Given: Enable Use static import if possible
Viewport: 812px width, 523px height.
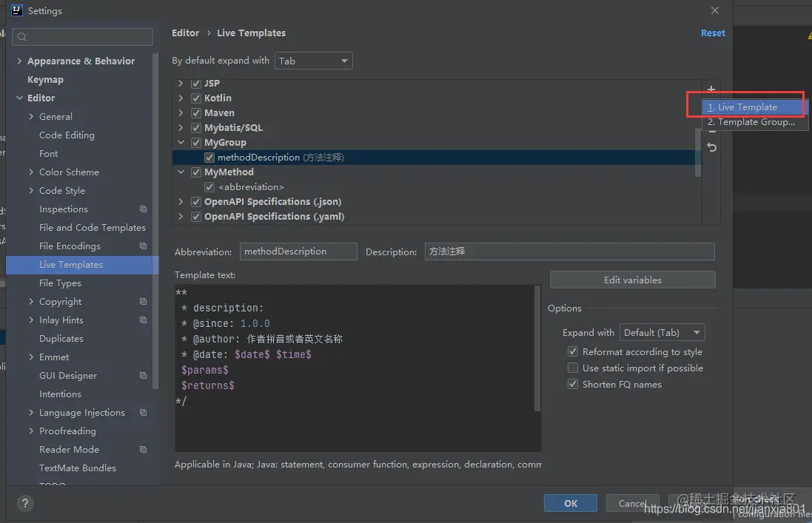Looking at the screenshot, I should (573, 368).
